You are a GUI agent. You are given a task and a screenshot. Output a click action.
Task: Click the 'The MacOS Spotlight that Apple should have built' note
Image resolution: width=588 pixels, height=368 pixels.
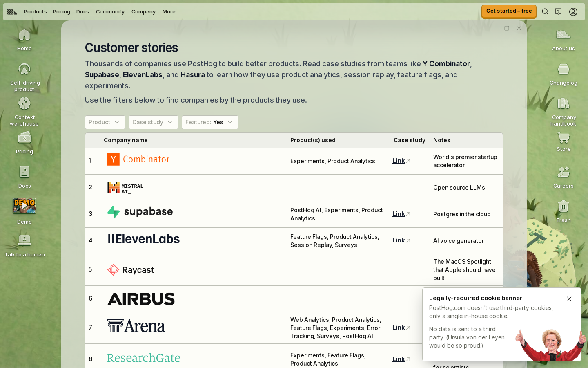pos(464,270)
